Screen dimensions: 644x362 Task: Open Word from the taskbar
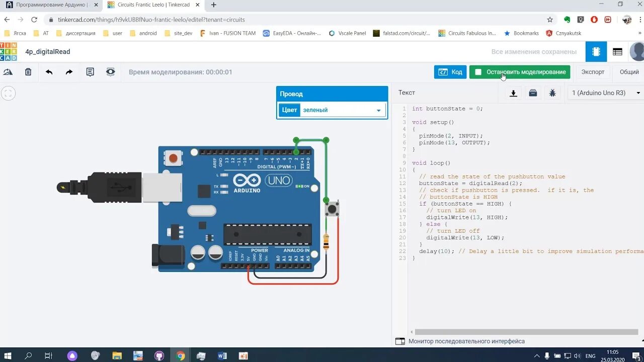(222, 355)
